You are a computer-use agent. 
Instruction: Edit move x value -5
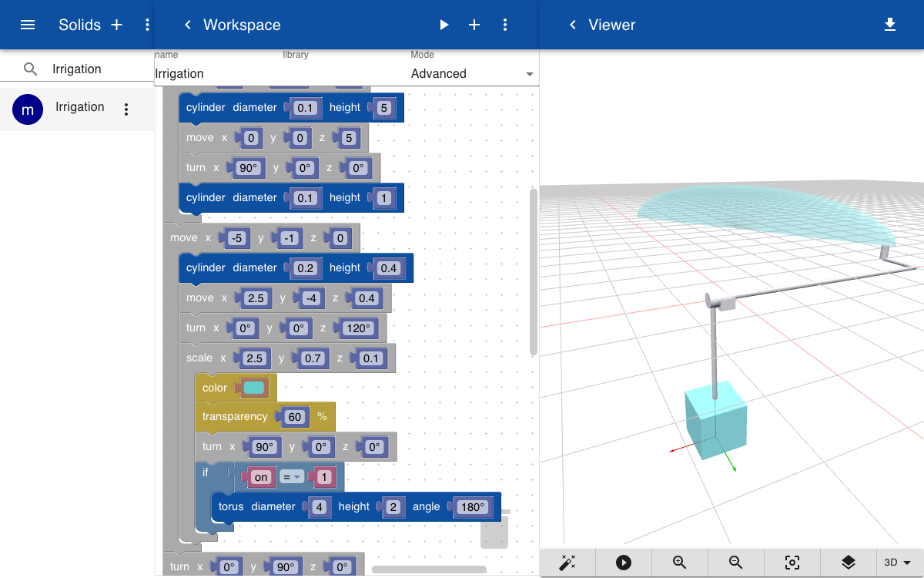(x=237, y=238)
